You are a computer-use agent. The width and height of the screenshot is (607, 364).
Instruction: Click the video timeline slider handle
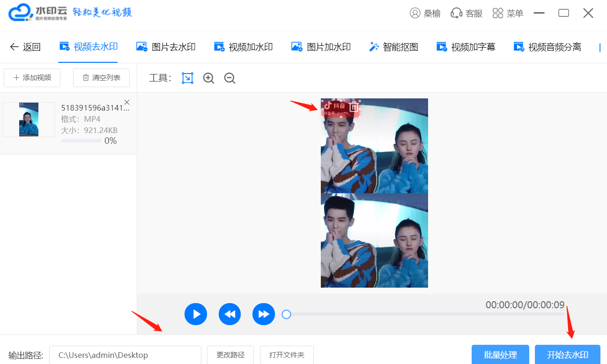286,314
